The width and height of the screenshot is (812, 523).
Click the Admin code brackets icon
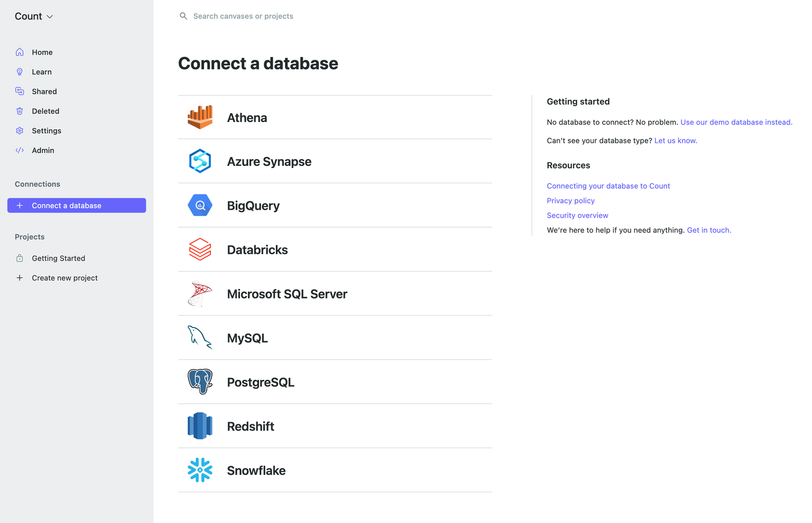[x=20, y=150]
